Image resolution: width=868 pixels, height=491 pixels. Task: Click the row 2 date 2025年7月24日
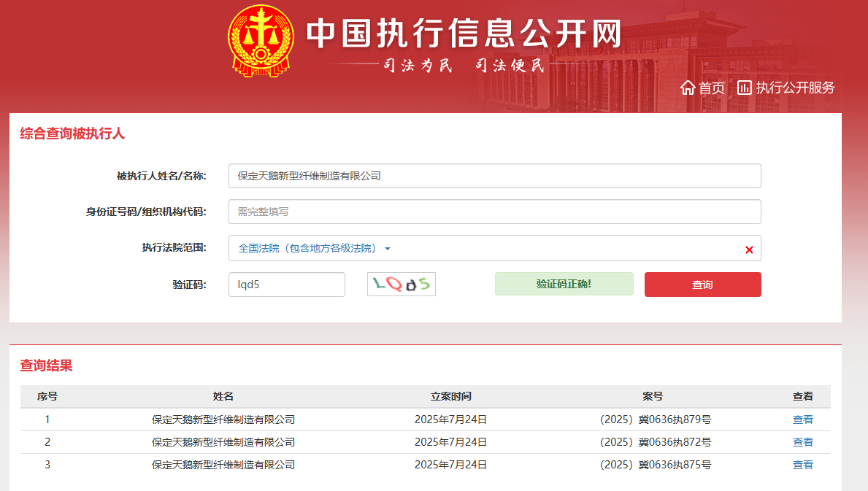tap(450, 442)
